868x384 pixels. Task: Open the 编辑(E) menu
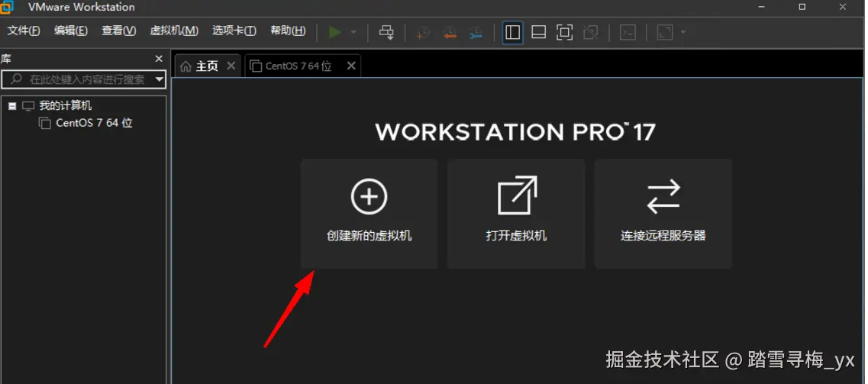point(71,31)
